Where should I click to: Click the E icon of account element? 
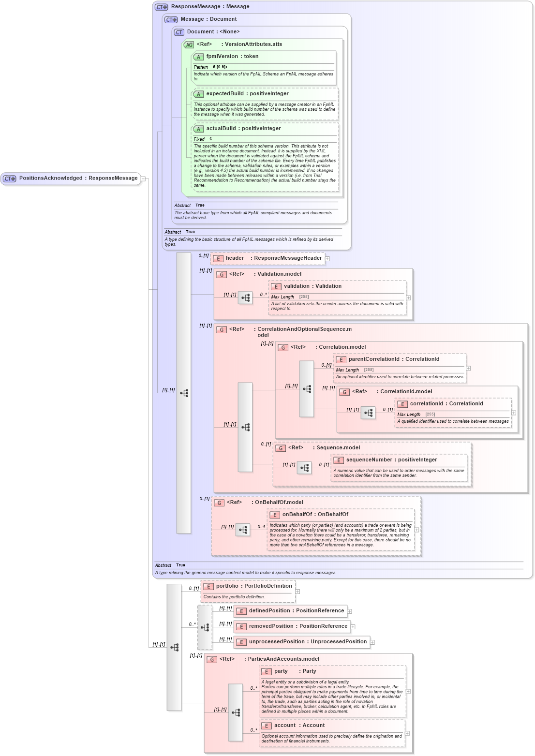pos(267,726)
